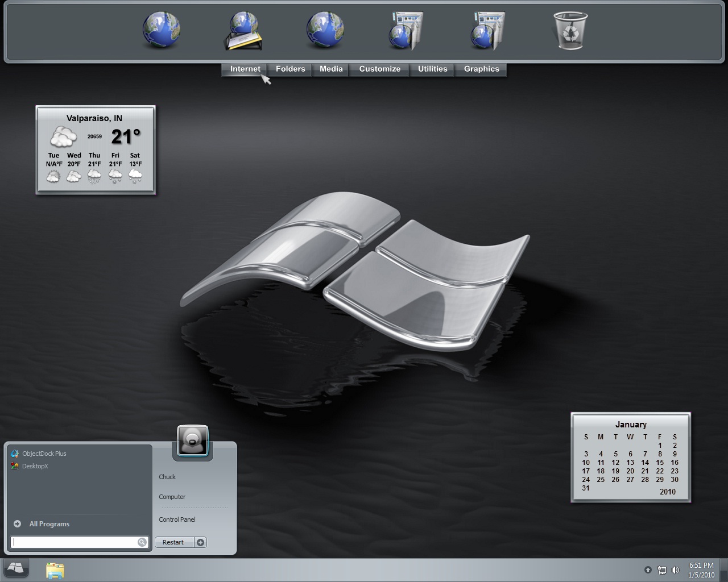
Task: Click the Tue forecast icon
Action: 53,177
